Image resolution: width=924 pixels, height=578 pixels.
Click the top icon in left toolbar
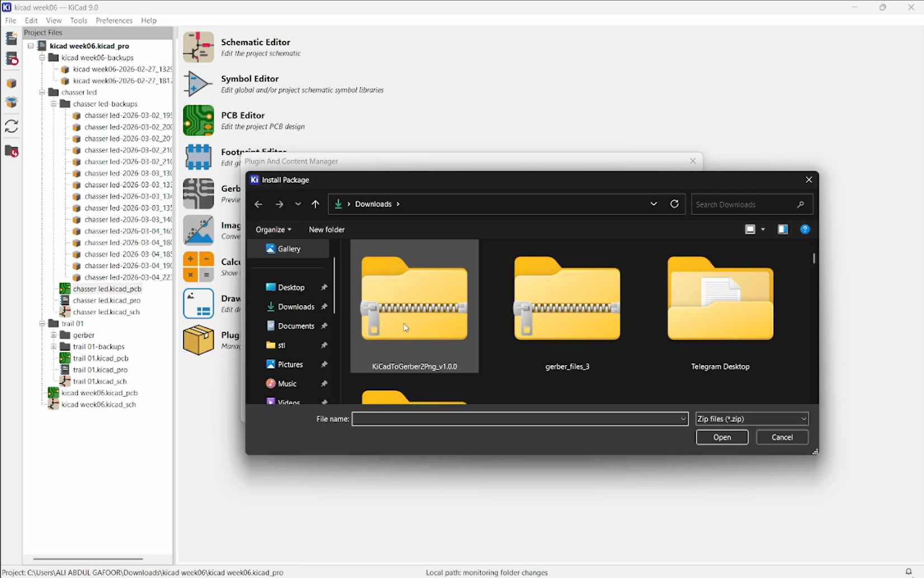pyautogui.click(x=11, y=38)
